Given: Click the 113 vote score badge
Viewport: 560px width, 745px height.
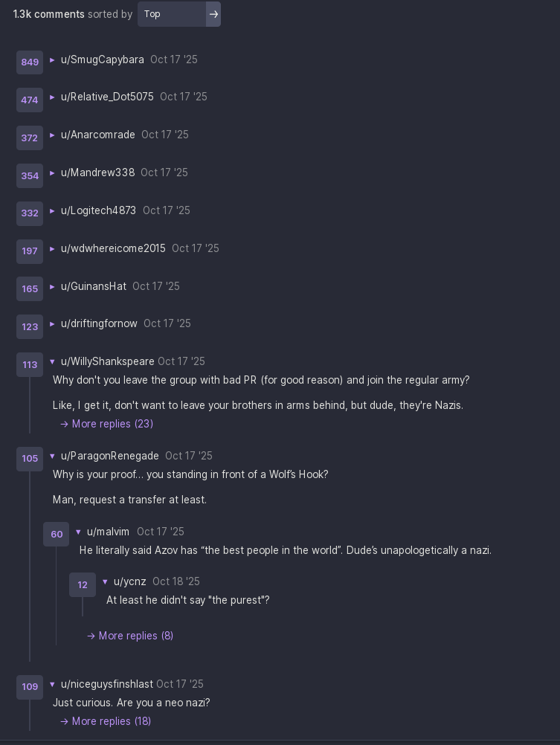Looking at the screenshot, I should click(x=30, y=365).
